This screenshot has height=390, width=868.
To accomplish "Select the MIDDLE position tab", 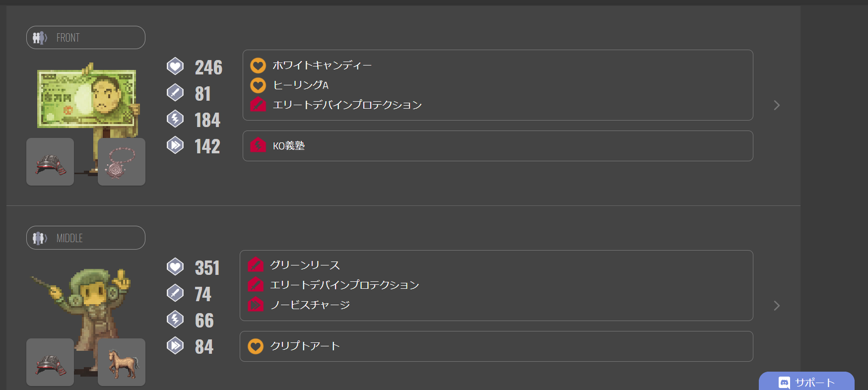I will (x=86, y=238).
